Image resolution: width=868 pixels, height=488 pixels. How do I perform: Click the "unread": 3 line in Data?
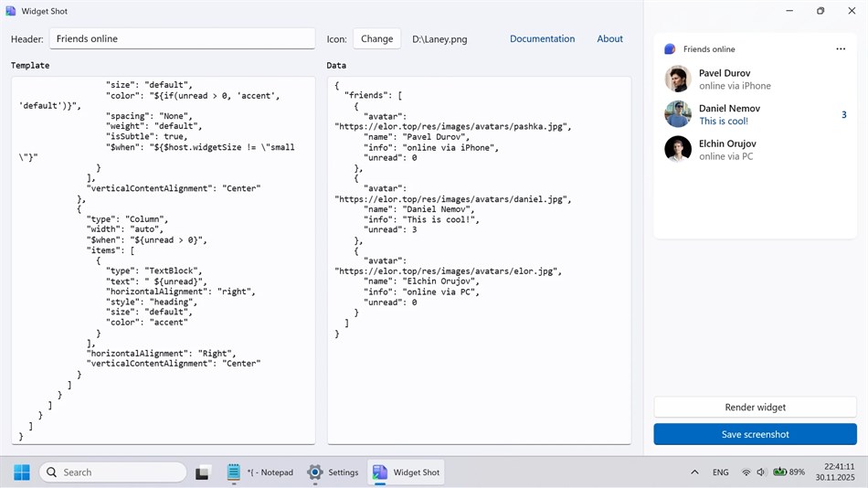point(390,230)
